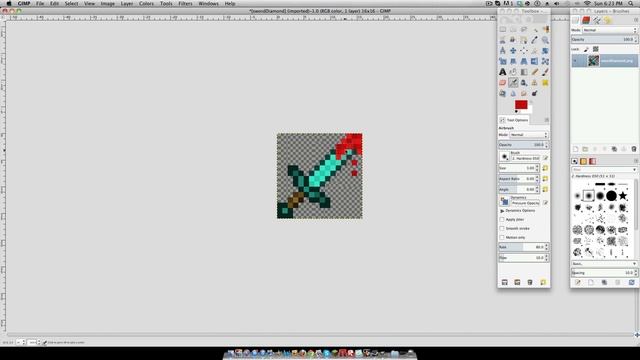
Task: Open the zoom level dropdown in status bar
Action: point(32,342)
